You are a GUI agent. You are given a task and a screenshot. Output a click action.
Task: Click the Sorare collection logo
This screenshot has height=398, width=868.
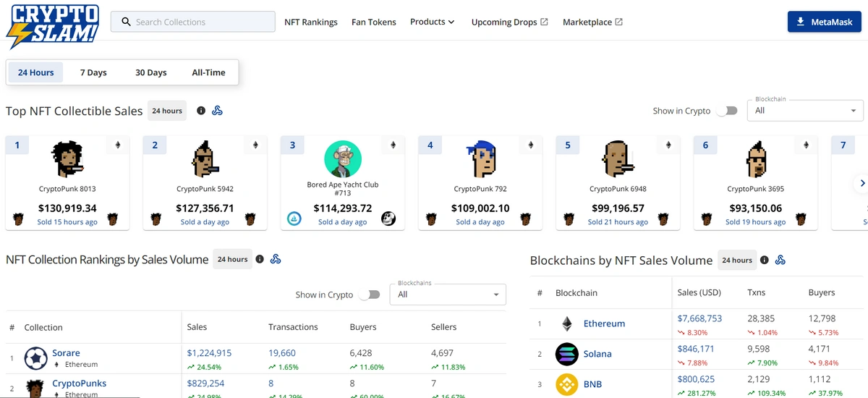point(35,358)
